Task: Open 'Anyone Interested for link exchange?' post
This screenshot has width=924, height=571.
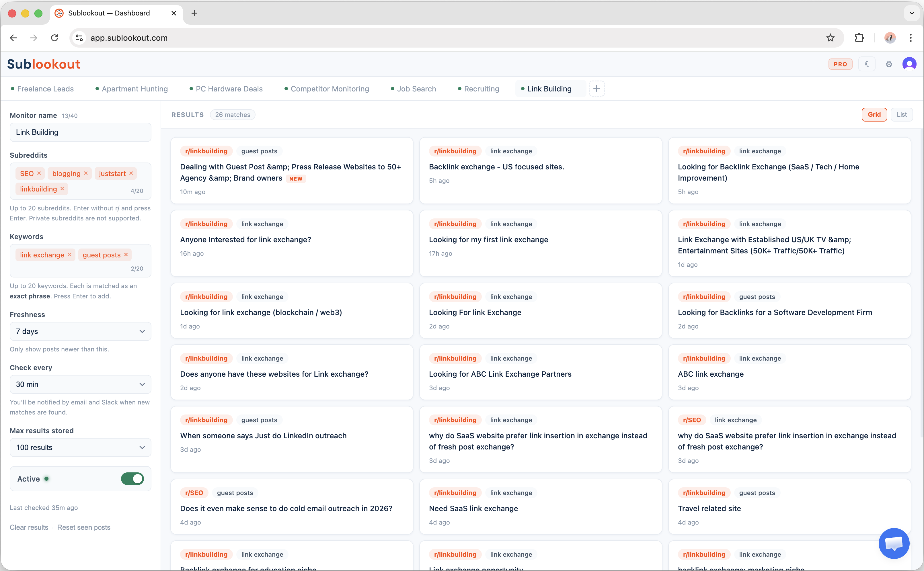Action: 245,240
